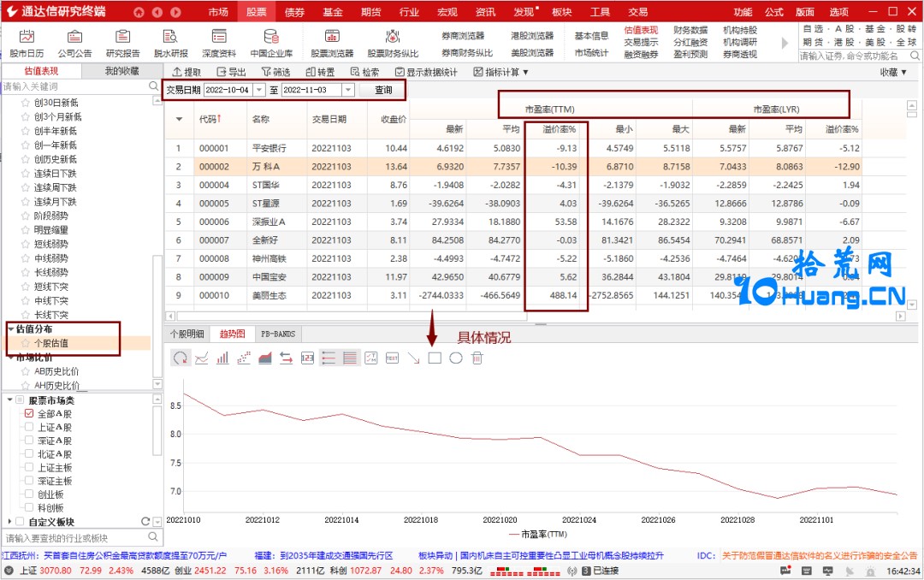Select the bar chart tool
924x580 pixels.
point(222,358)
